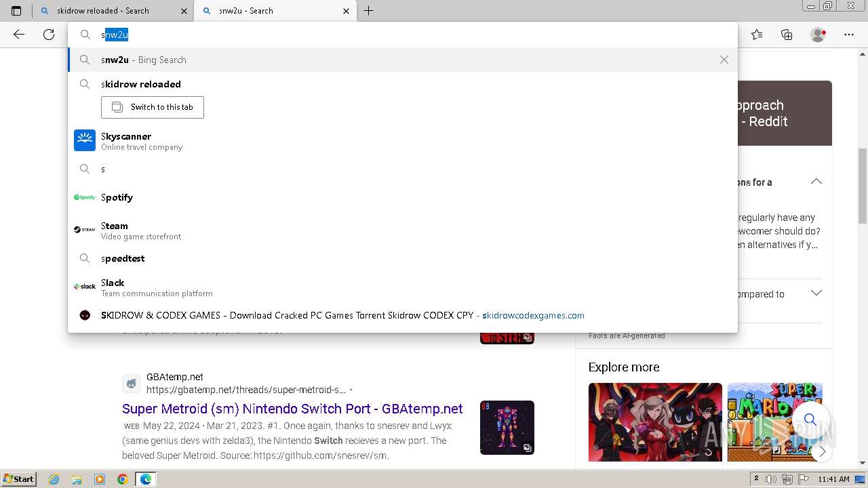Click the Slack logo icon
The image size is (868, 488).
(x=85, y=287)
